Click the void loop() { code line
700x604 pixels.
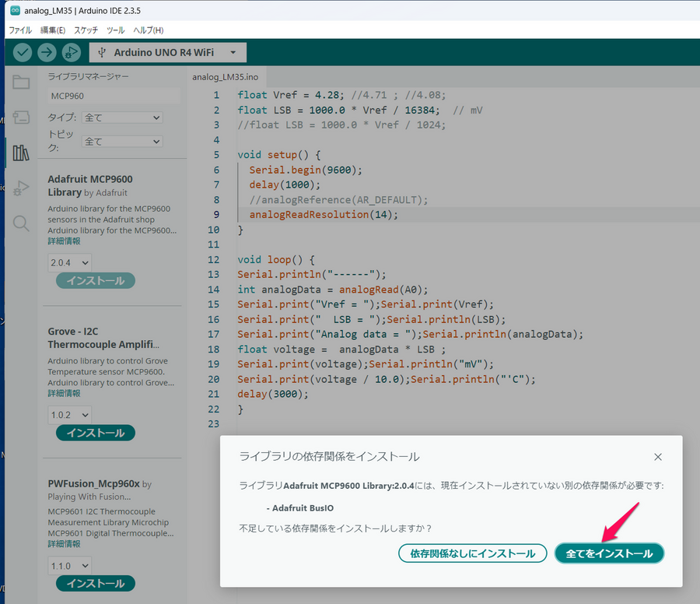(276, 260)
